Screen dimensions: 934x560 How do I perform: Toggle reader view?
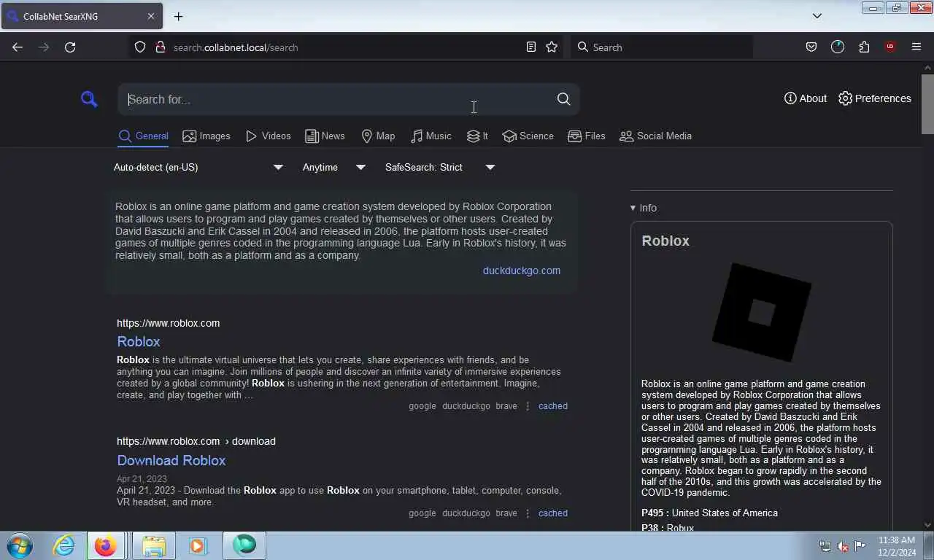click(531, 47)
